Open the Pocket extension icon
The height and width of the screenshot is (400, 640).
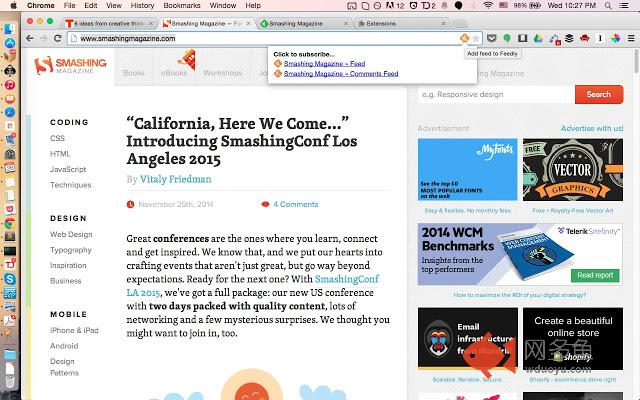492,38
